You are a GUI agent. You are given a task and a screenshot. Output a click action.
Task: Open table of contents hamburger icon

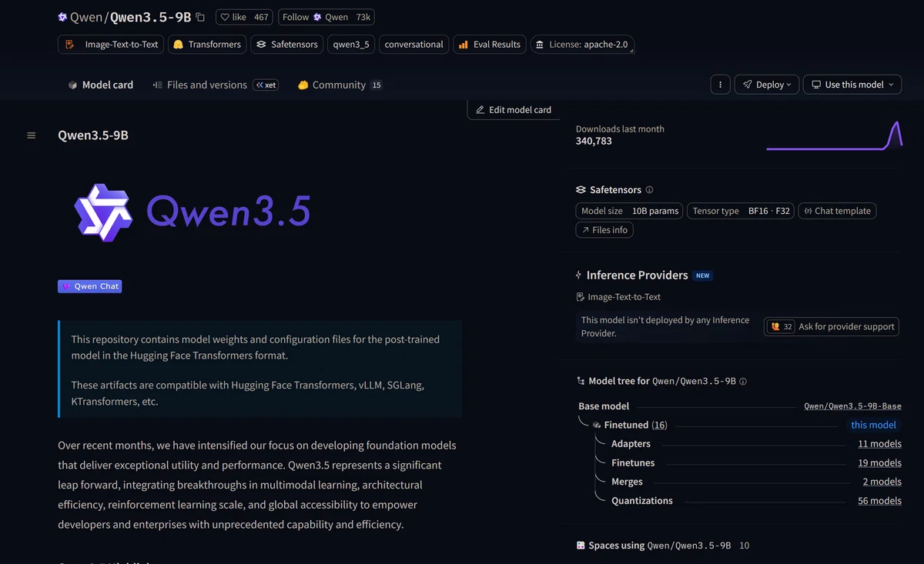32,135
